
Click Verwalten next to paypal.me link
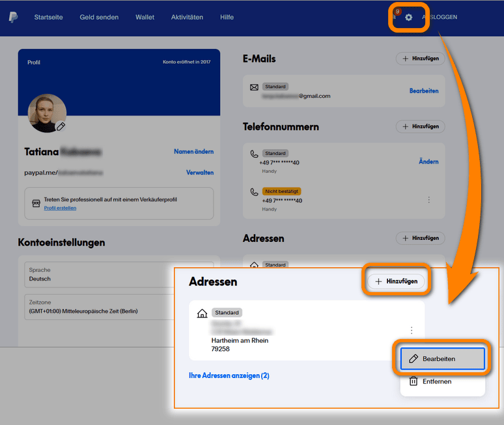point(200,173)
